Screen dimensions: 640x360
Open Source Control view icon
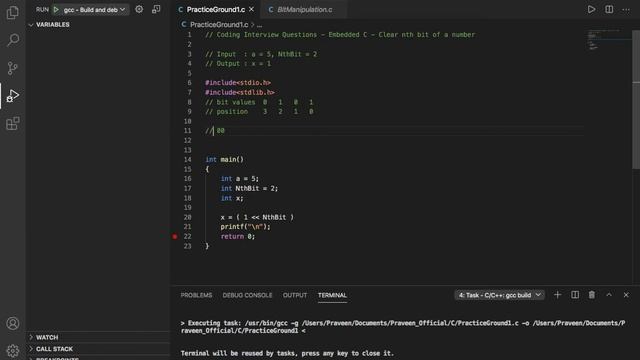tap(13, 68)
